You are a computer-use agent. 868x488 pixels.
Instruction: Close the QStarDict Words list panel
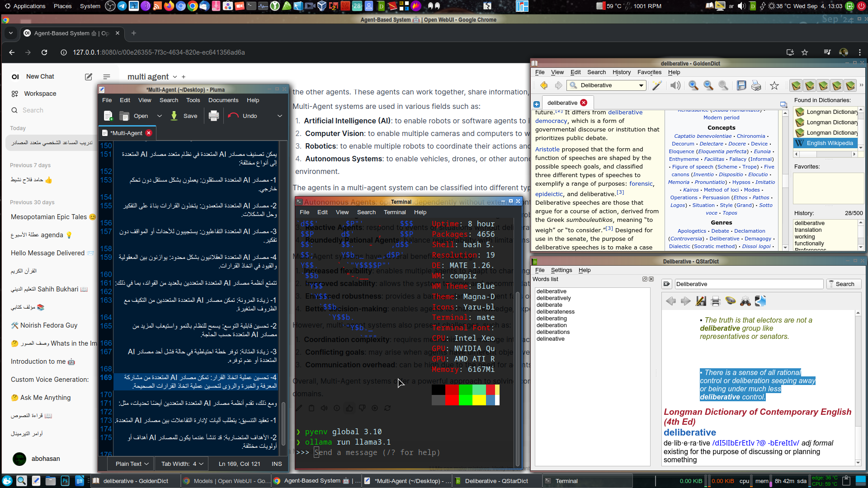(x=651, y=279)
